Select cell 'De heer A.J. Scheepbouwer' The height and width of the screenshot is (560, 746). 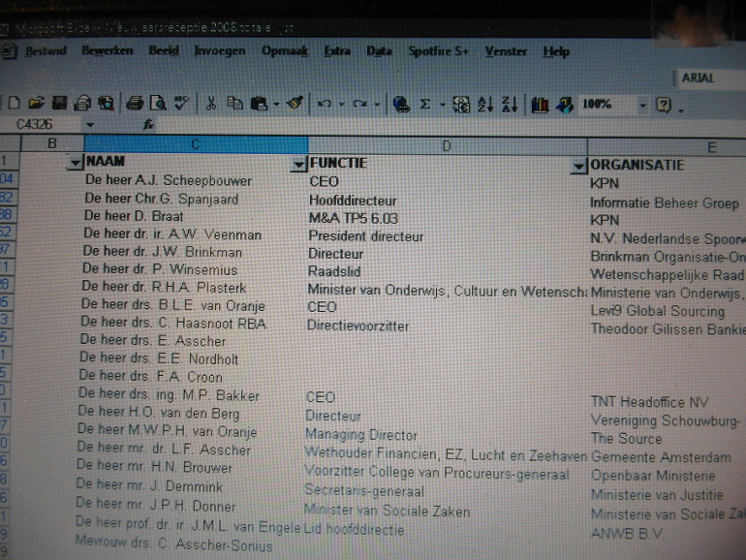195,181
